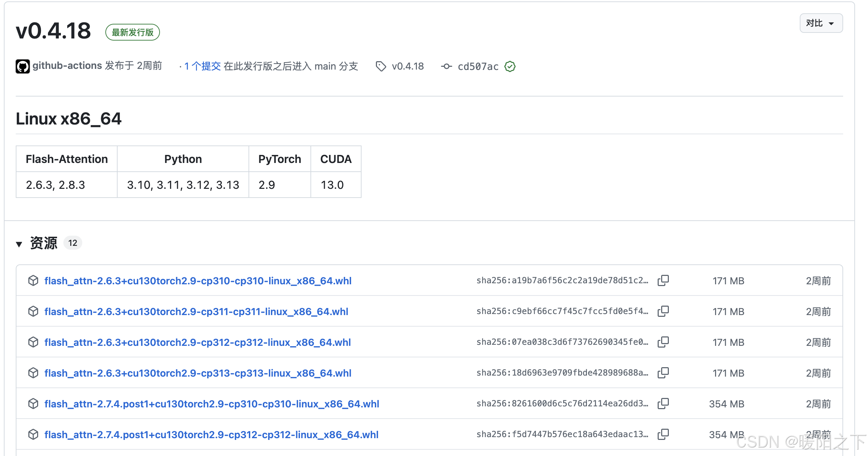
Task: Open the 1 个提交 commits link
Action: (x=202, y=66)
